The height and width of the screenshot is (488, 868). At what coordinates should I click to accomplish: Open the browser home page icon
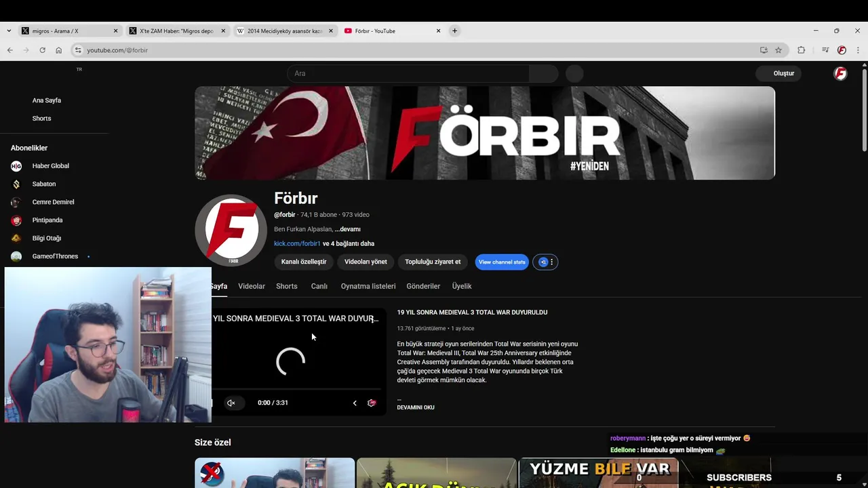click(x=59, y=50)
